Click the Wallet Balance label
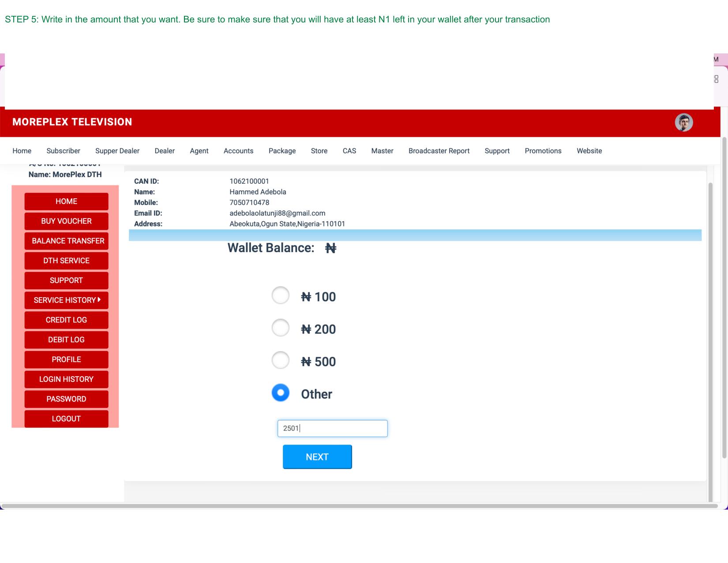This screenshot has width=728, height=563. (271, 248)
